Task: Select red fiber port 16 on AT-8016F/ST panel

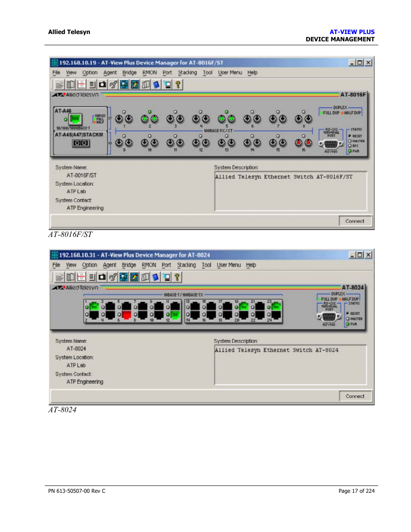Action: pyautogui.click(x=303, y=143)
